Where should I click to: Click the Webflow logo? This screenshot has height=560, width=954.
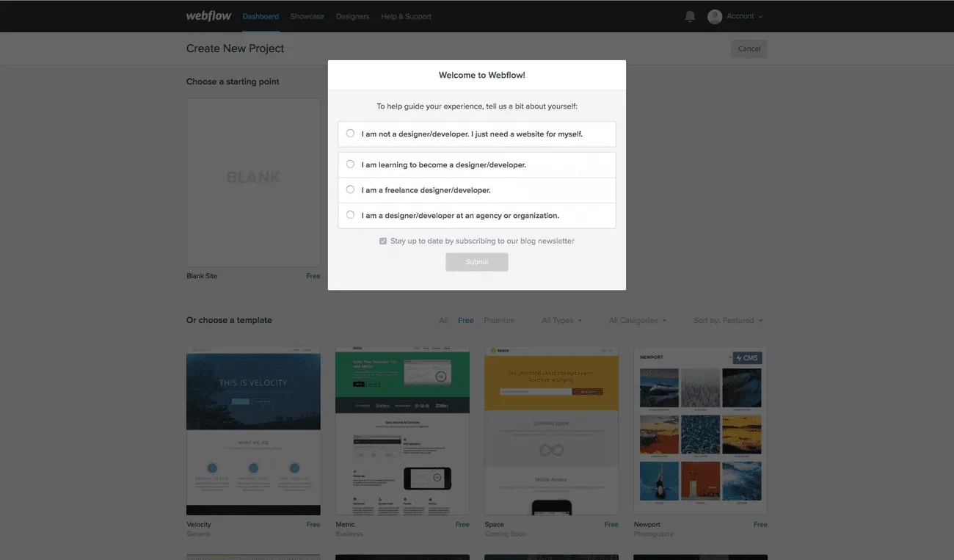(208, 15)
